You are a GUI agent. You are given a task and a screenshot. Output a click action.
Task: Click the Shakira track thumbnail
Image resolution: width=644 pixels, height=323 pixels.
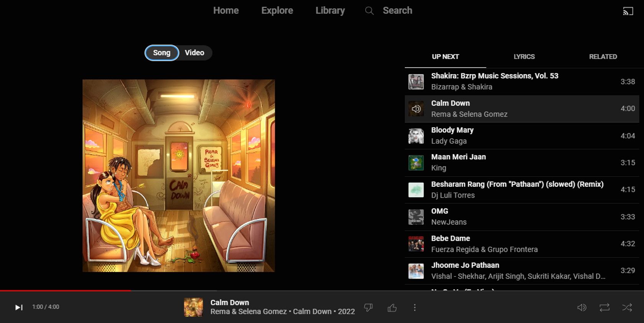(x=416, y=82)
